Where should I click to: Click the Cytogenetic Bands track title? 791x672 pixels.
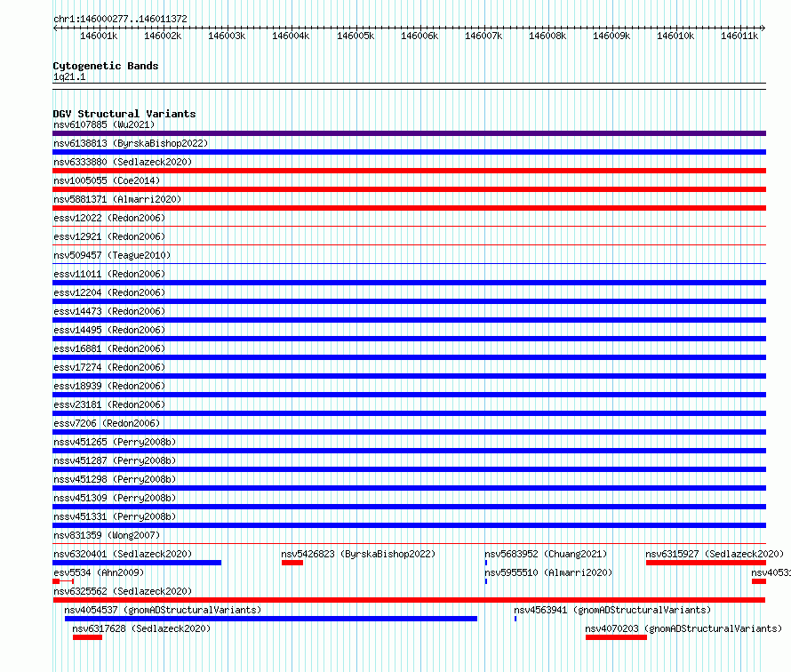coord(106,66)
